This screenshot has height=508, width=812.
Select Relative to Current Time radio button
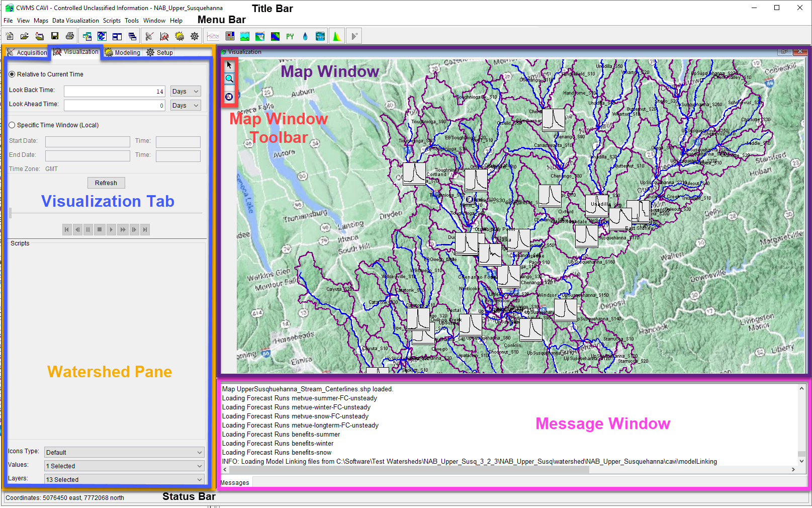pos(12,74)
